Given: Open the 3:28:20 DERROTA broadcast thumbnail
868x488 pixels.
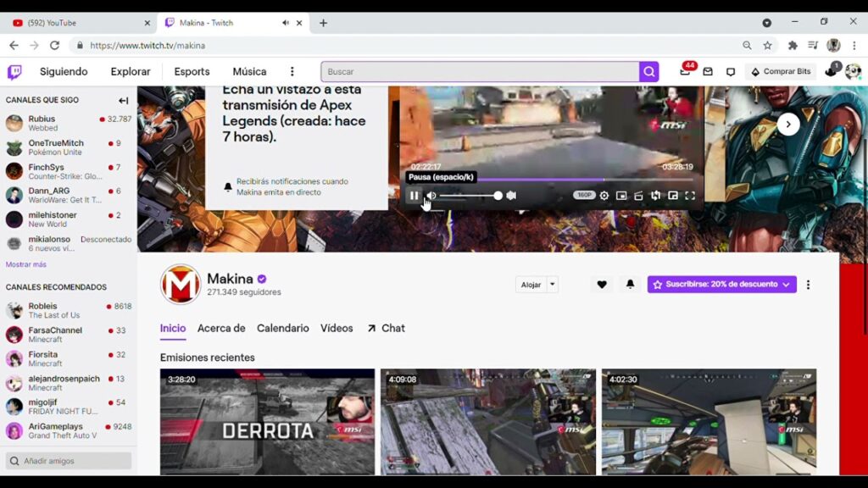Looking at the screenshot, I should click(267, 422).
